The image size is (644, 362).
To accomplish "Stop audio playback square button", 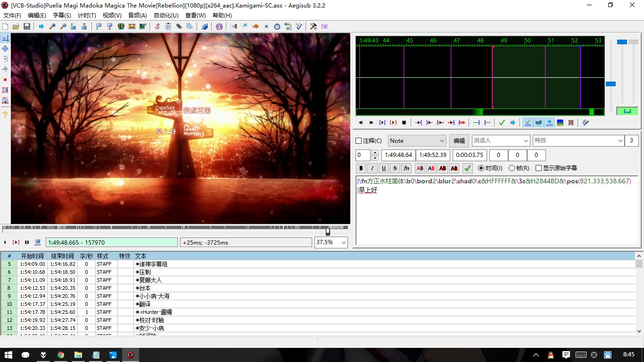I will 404,123.
